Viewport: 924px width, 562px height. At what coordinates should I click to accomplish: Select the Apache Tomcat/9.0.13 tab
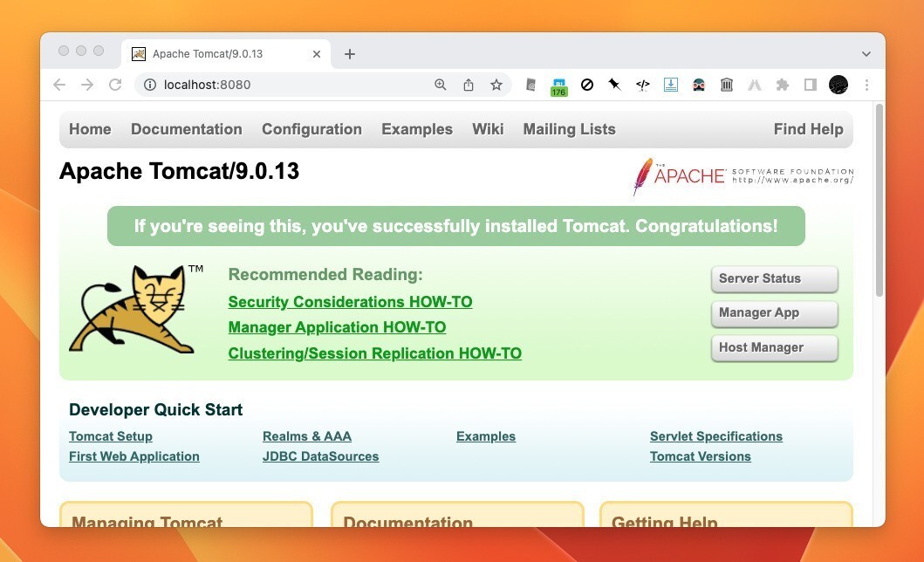pos(226,54)
